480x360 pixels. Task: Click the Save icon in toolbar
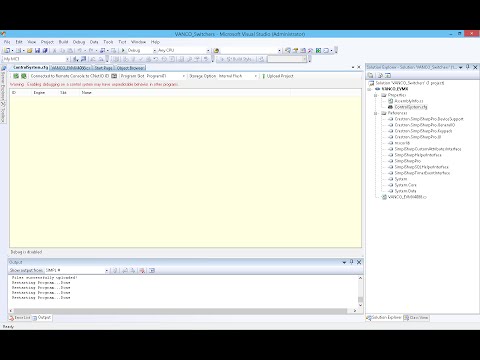[37, 50]
